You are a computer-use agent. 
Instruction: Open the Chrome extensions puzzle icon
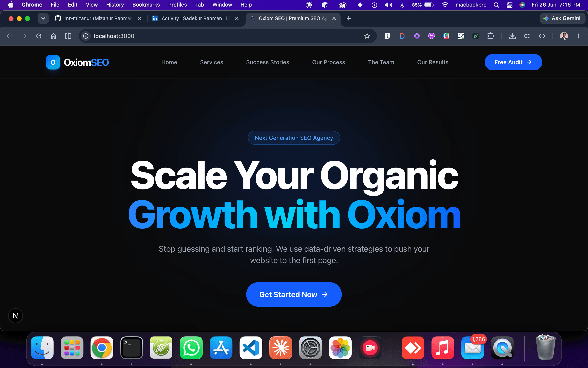491,36
